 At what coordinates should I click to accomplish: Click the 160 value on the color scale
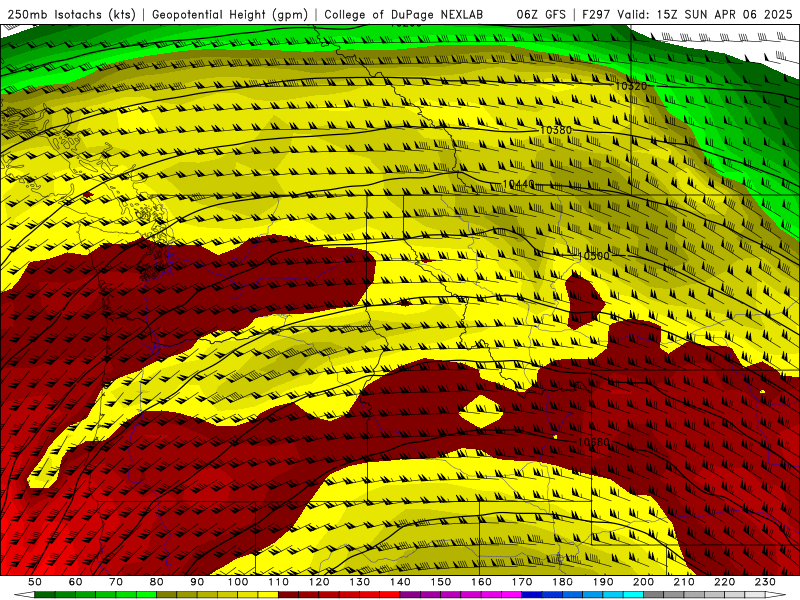tap(481, 582)
